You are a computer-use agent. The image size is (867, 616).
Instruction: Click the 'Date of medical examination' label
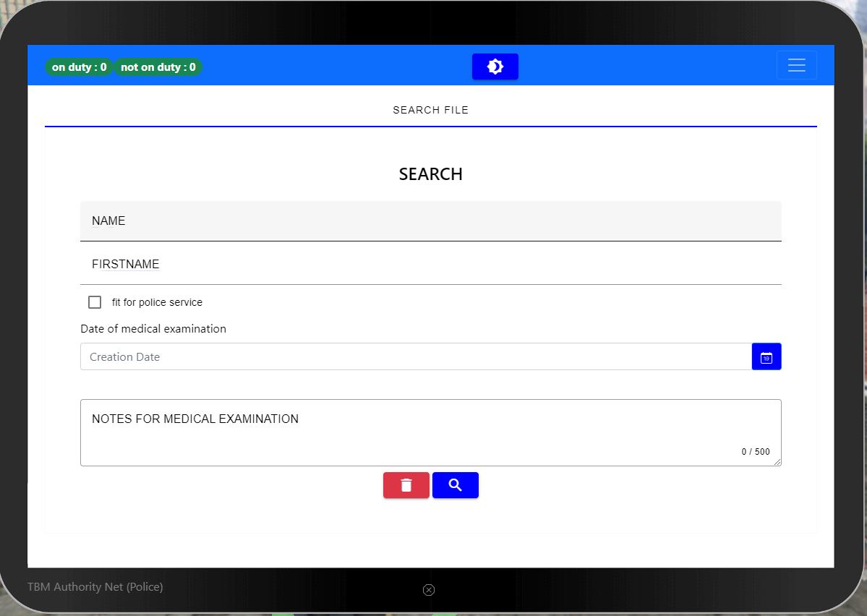click(x=153, y=329)
